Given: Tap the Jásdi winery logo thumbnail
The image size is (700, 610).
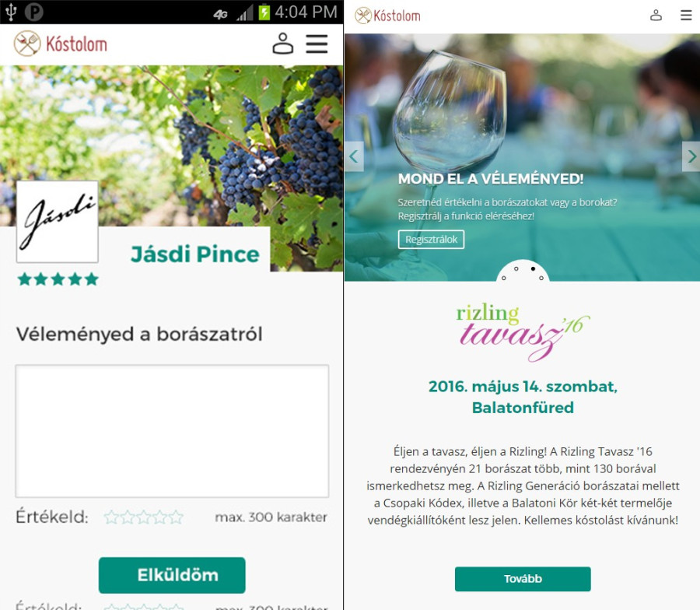Looking at the screenshot, I should [57, 222].
